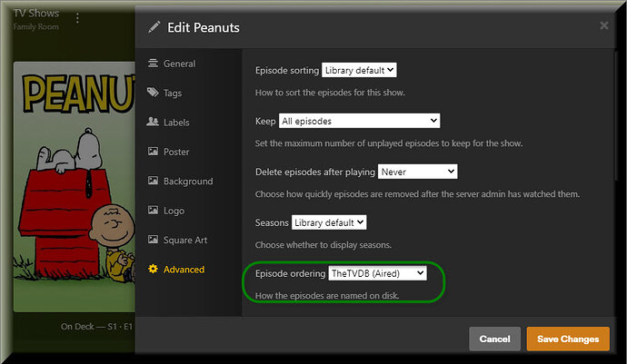
Task: Open the Episode sorting dropdown
Action: tap(359, 70)
